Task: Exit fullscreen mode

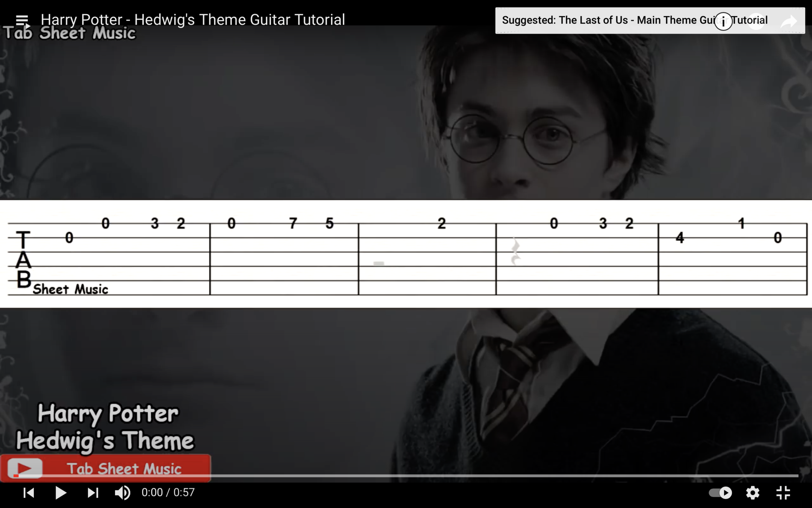Action: [783, 493]
